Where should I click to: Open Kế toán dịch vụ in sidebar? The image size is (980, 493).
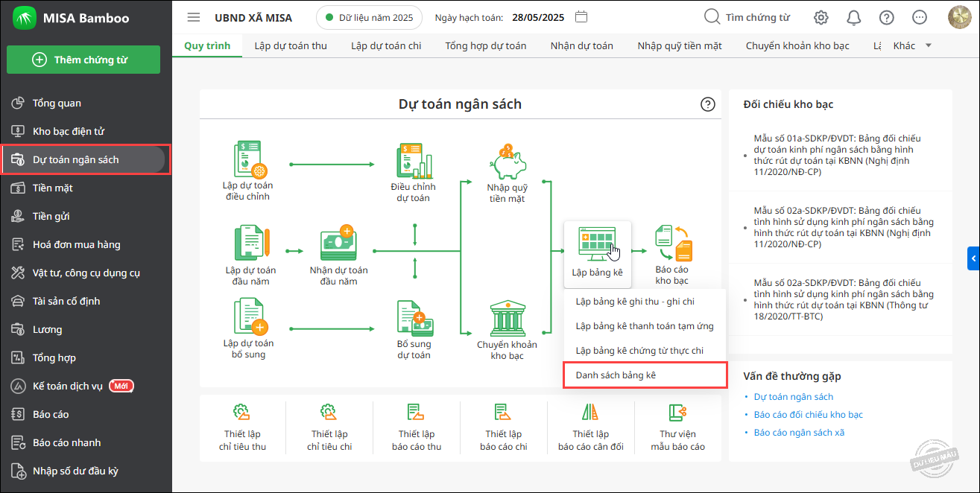86,386
